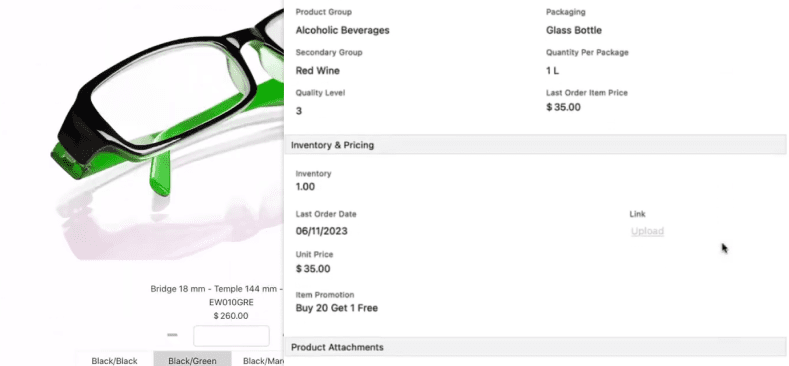This screenshot has height=366, width=789.
Task: Click the Red Wine secondary group value
Action: [318, 70]
